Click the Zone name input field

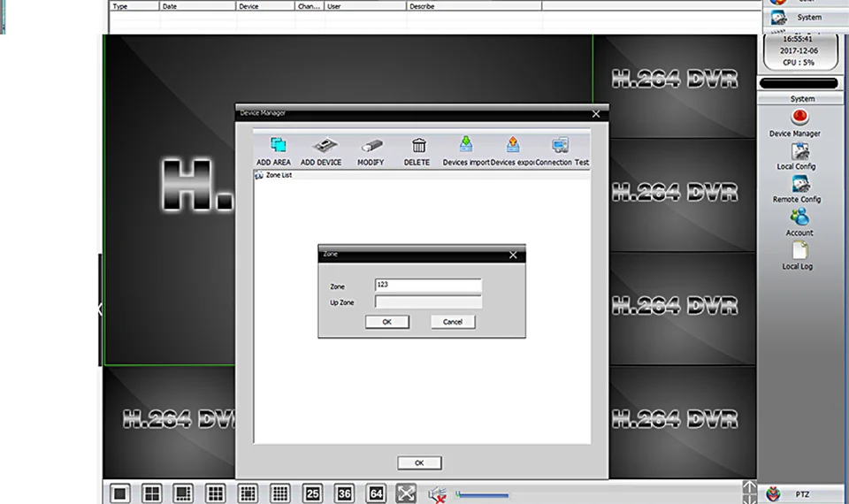[428, 286]
